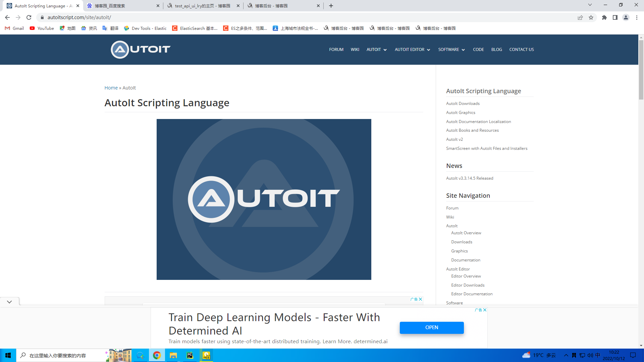Open the Dev Tools - Elastic bookmark
The height and width of the screenshot is (362, 644).
(145, 28)
